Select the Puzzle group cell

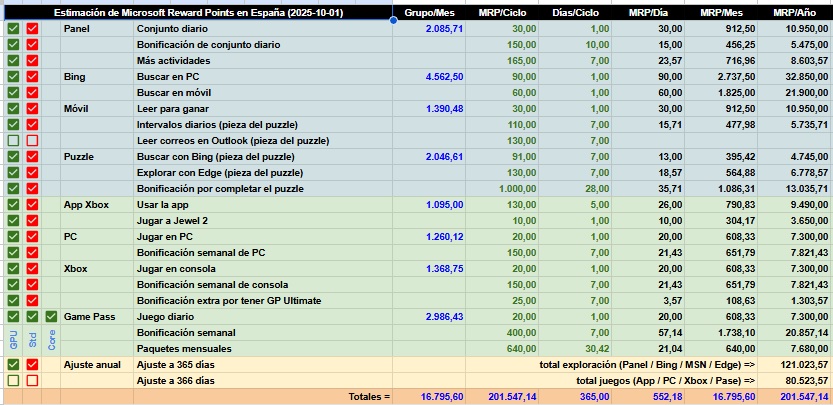pyautogui.click(x=97, y=157)
